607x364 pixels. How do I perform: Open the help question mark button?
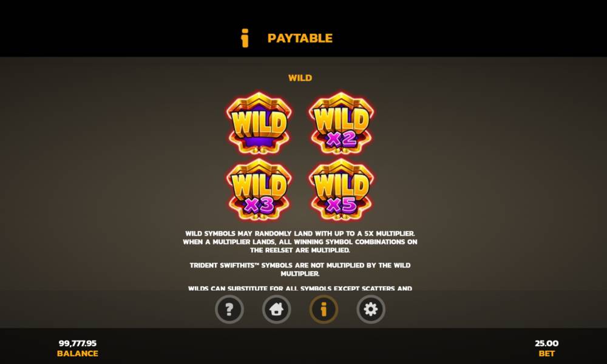[x=229, y=309]
